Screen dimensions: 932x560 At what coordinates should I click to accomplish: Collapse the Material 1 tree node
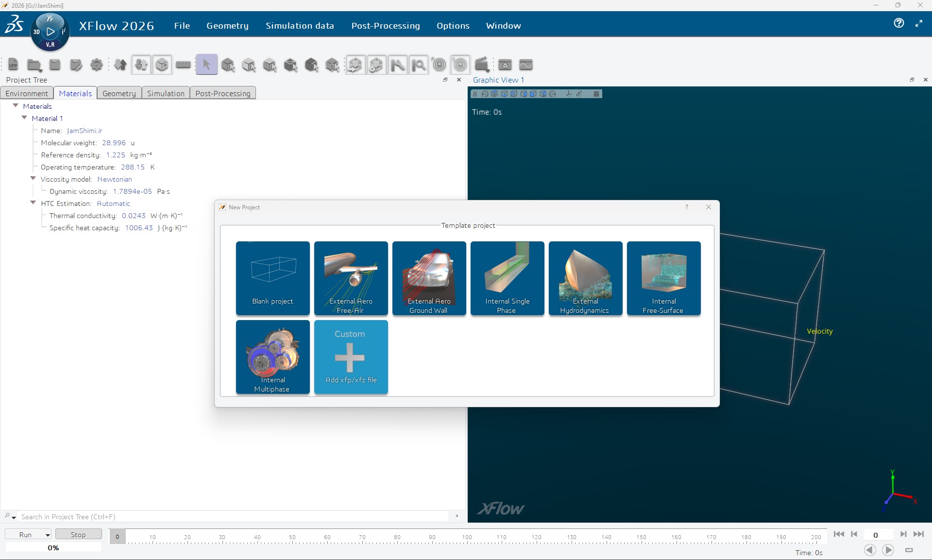point(24,118)
